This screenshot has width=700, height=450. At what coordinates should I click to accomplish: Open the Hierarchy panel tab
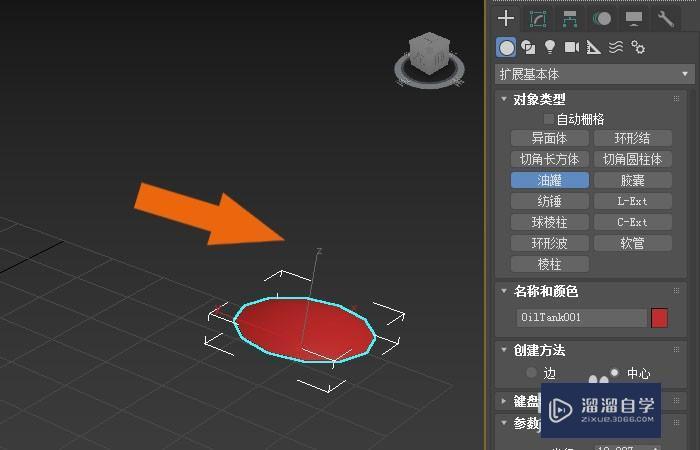click(570, 19)
